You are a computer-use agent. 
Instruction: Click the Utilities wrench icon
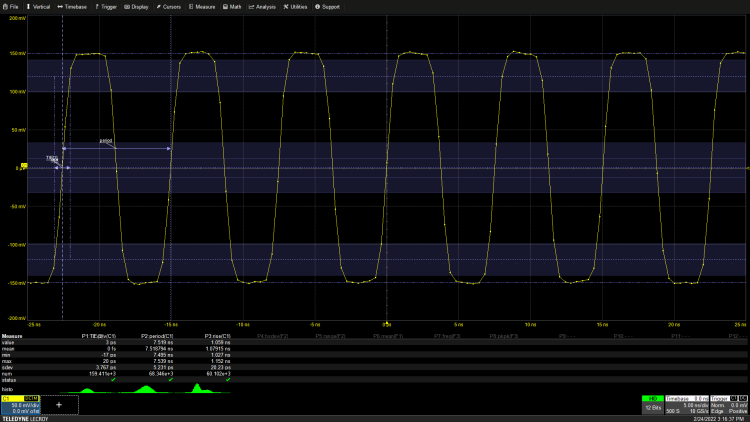(285, 6)
